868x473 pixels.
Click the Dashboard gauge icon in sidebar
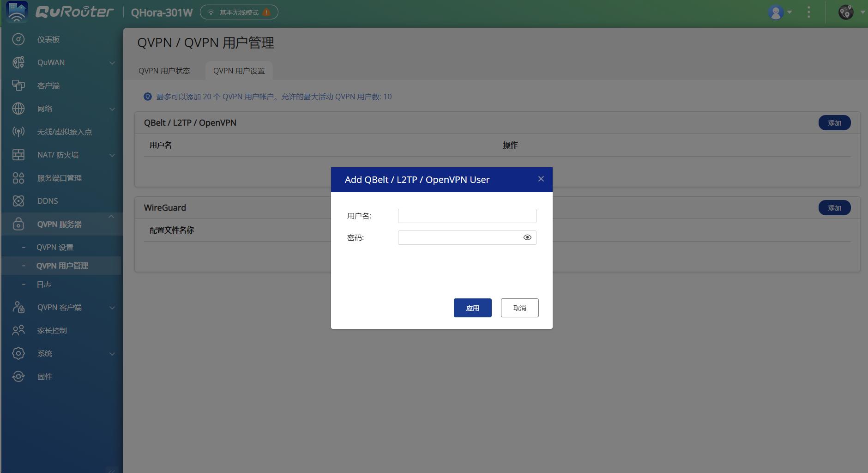coord(18,39)
